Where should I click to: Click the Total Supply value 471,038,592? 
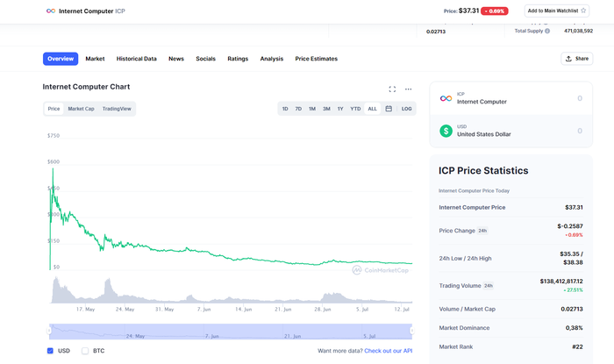point(578,31)
